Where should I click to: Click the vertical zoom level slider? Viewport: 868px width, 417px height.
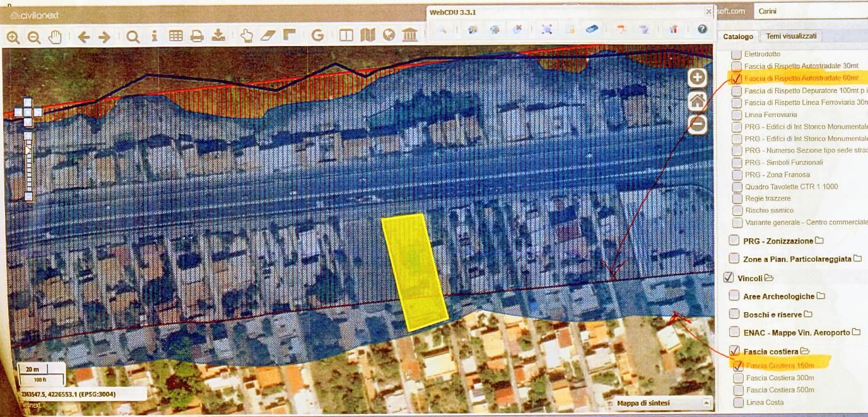pos(28,166)
